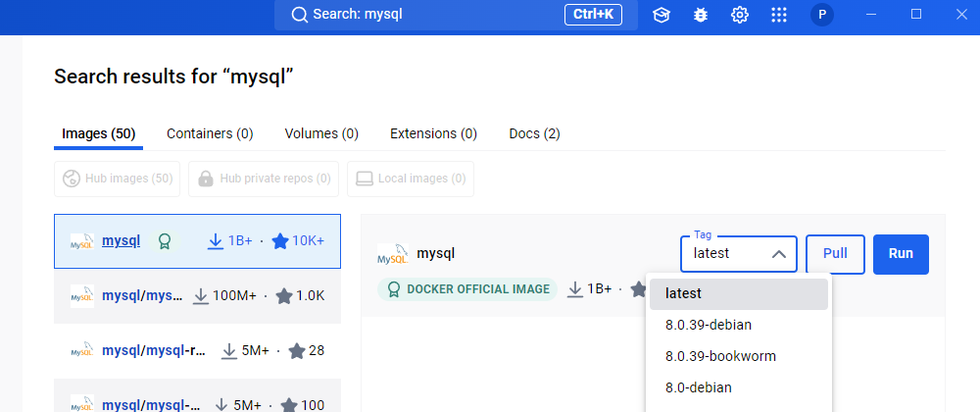
Task: Click the star icon beside 28
Action: point(297,351)
